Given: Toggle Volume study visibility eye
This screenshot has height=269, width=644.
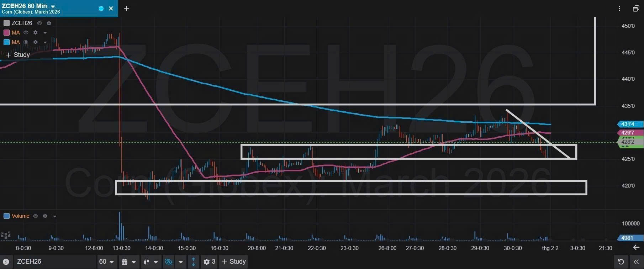Looking at the screenshot, I should 36,216.
